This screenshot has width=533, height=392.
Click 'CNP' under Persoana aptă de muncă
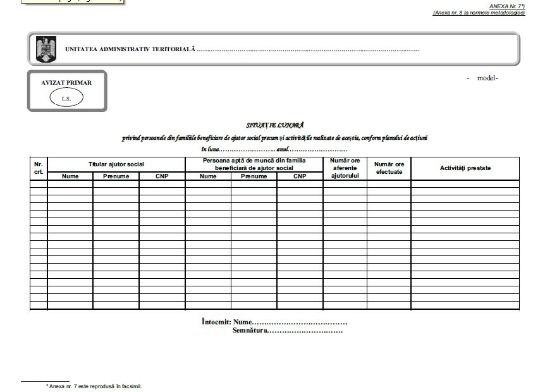[300, 176]
